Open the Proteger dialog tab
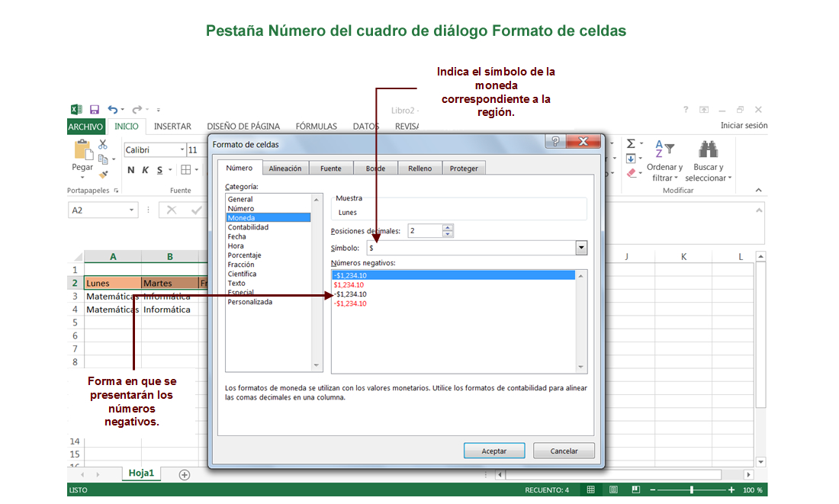This screenshot has height=504, width=839. (464, 168)
